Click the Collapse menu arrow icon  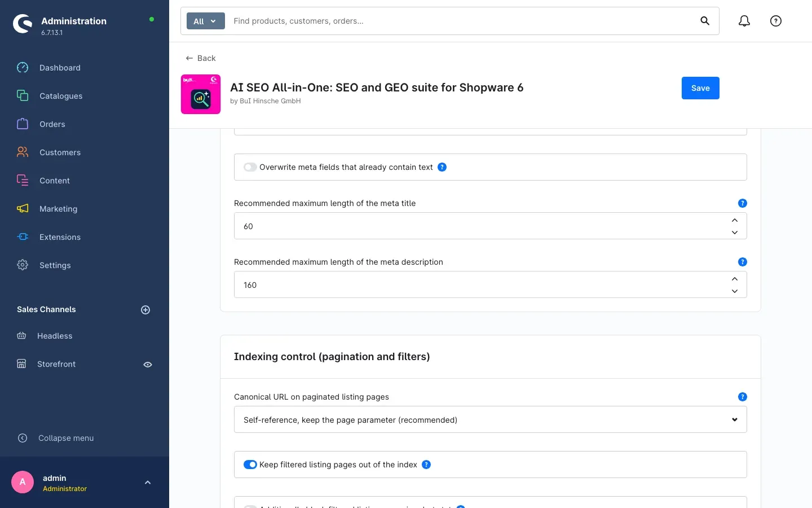coord(23,438)
